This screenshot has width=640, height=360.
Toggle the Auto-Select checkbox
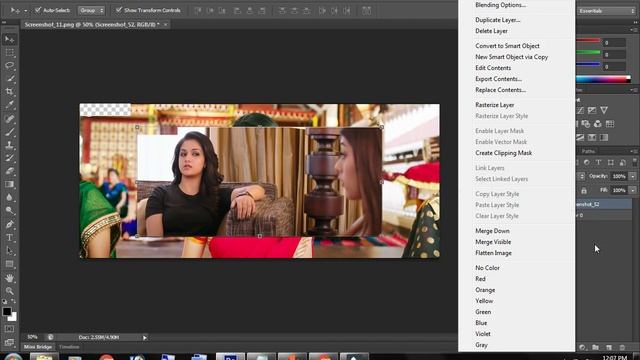pyautogui.click(x=38, y=10)
